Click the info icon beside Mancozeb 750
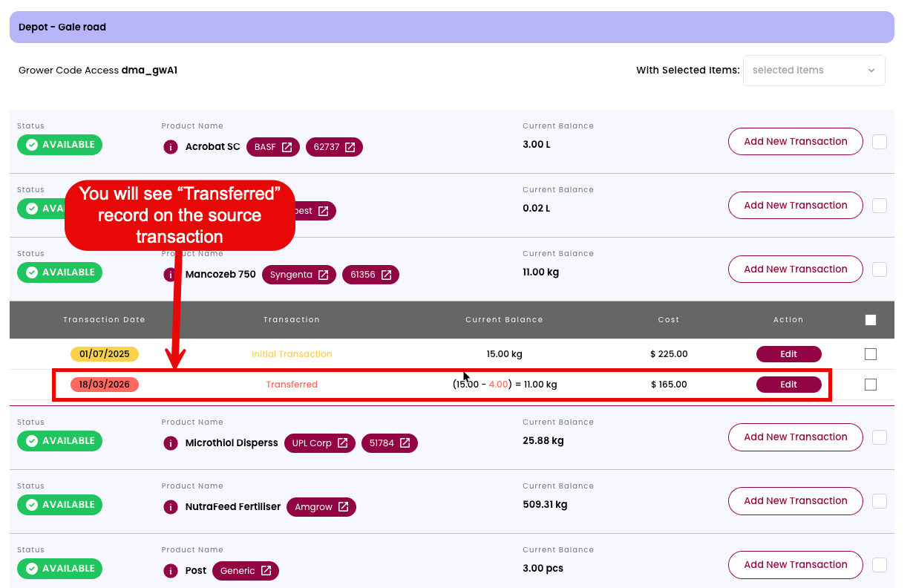The height and width of the screenshot is (588, 913). click(x=171, y=275)
